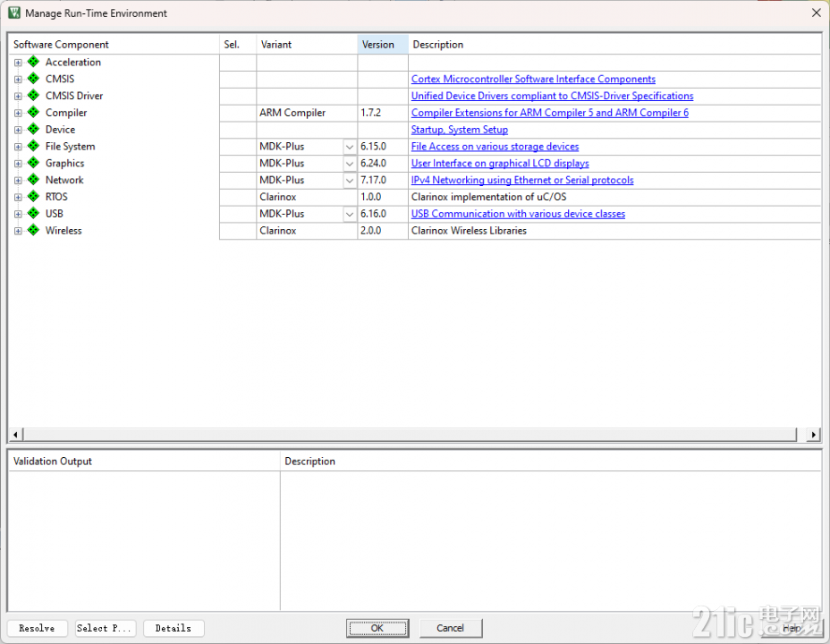This screenshot has width=830, height=644.
Task: Open the File System variant dropdown
Action: click(x=350, y=147)
